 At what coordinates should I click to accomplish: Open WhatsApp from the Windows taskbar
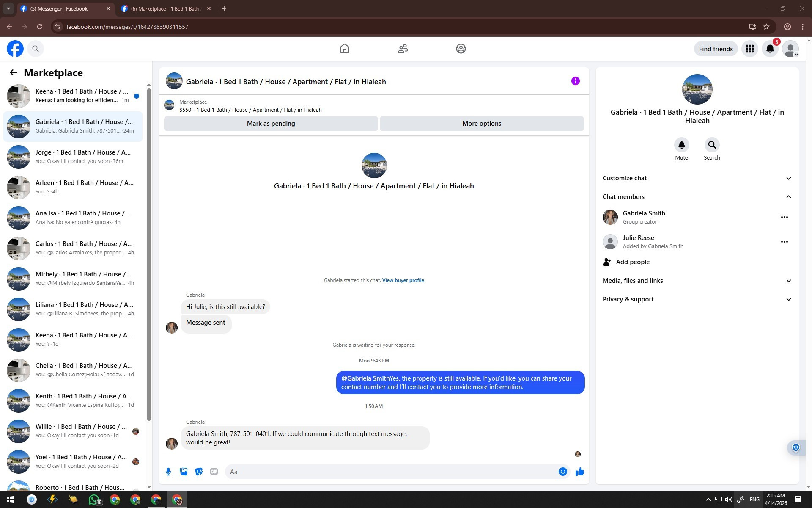click(x=94, y=500)
